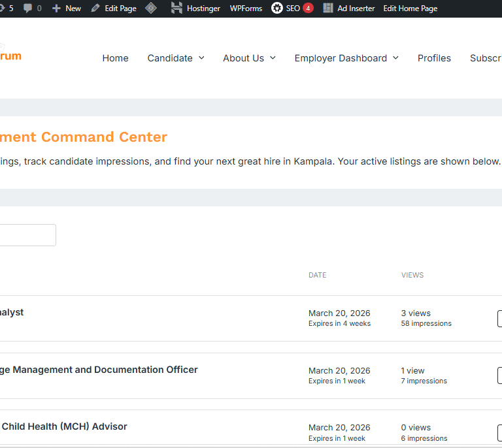Open the Ad Inserter menu label

(356, 8)
